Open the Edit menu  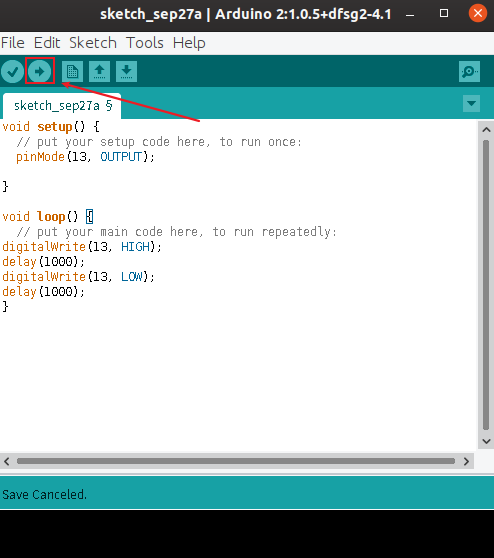click(x=47, y=43)
